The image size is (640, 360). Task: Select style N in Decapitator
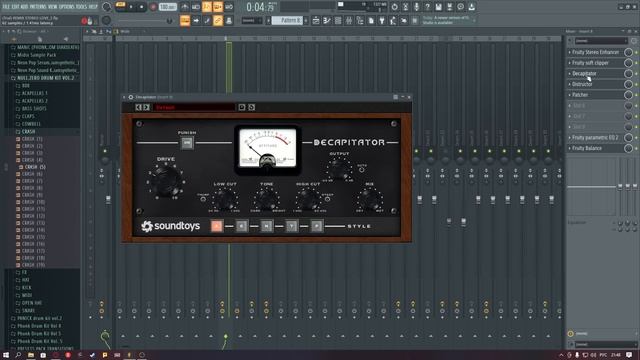[267, 226]
